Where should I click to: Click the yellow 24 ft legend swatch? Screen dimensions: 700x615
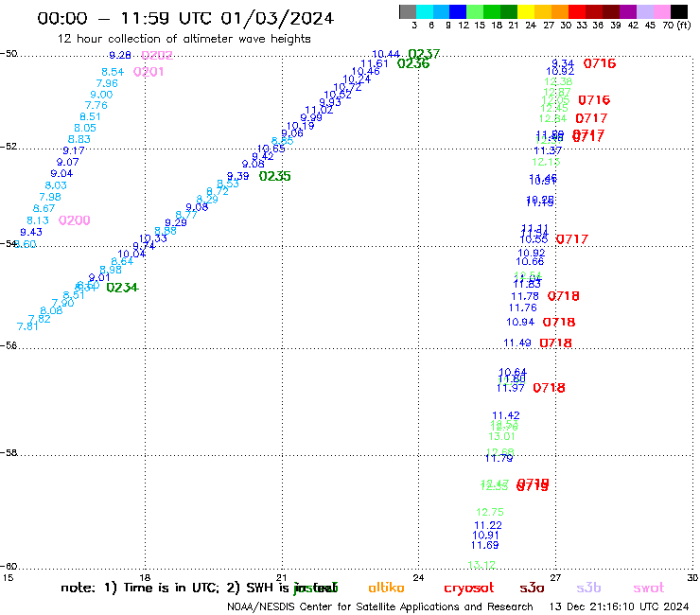[x=525, y=11]
